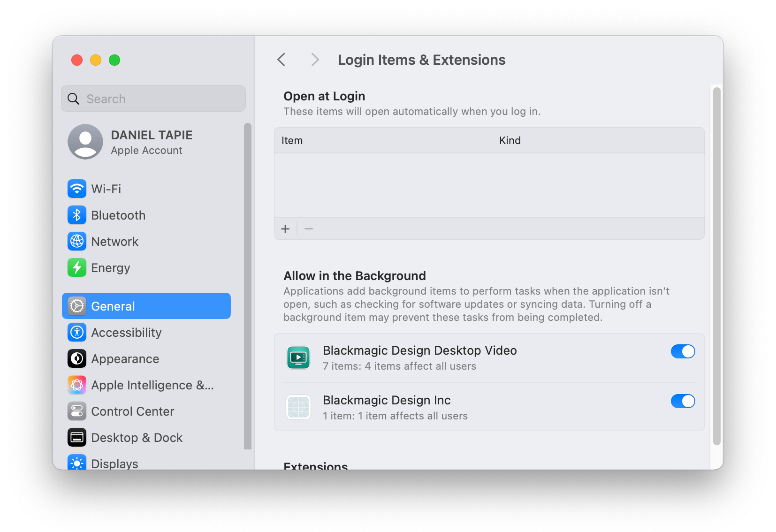Open Control Center settings

coord(146,411)
